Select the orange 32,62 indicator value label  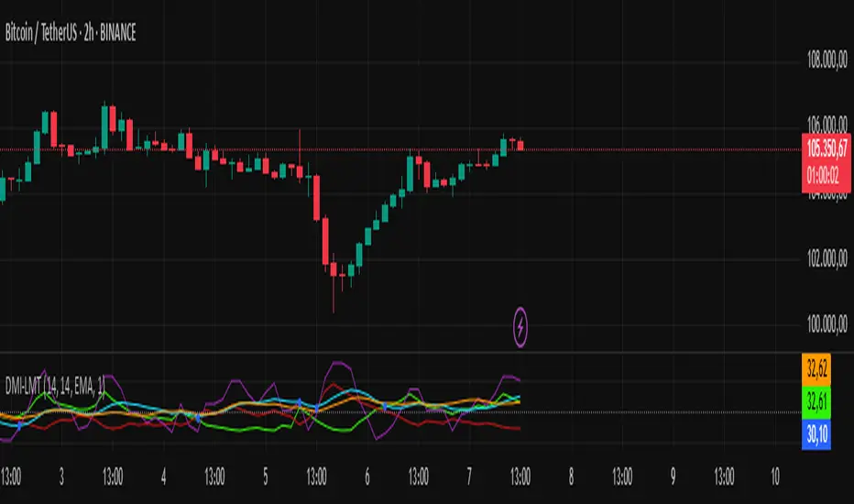[816, 369]
